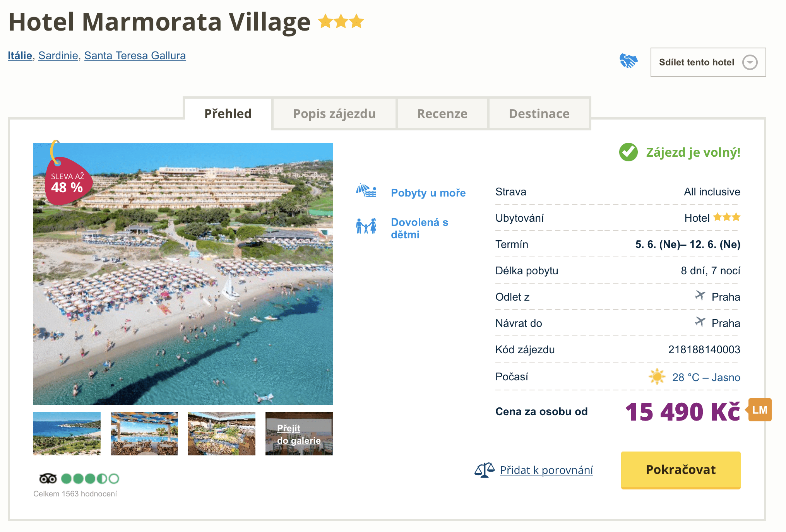Select the 'Destinace' tab
This screenshot has width=786, height=532.
(x=539, y=114)
